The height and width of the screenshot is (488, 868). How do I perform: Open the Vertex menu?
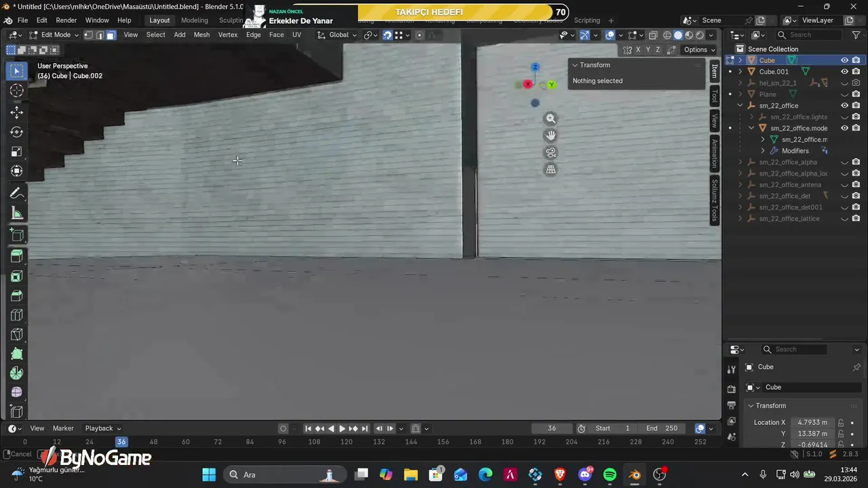(228, 35)
